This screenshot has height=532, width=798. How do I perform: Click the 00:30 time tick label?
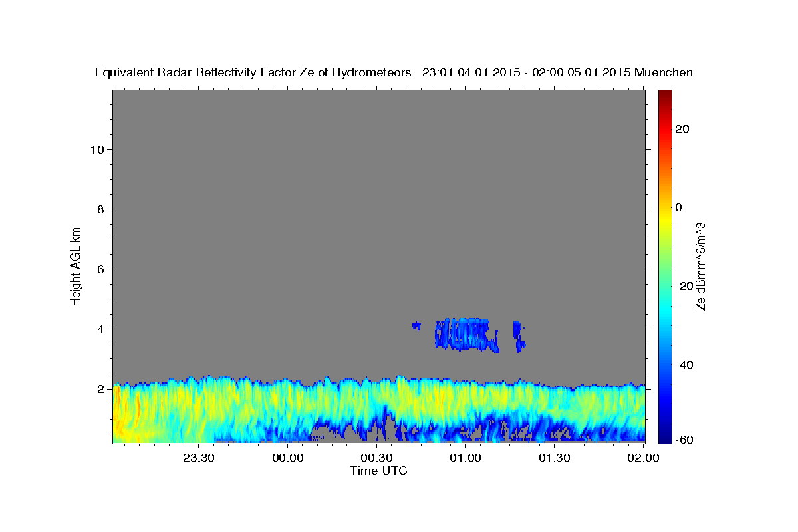pyautogui.click(x=376, y=458)
